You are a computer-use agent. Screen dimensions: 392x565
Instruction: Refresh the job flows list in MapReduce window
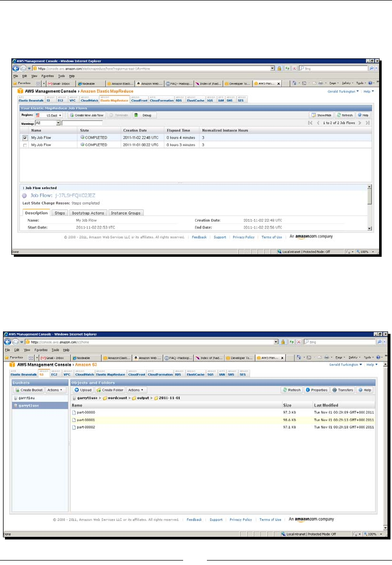tap(345, 115)
